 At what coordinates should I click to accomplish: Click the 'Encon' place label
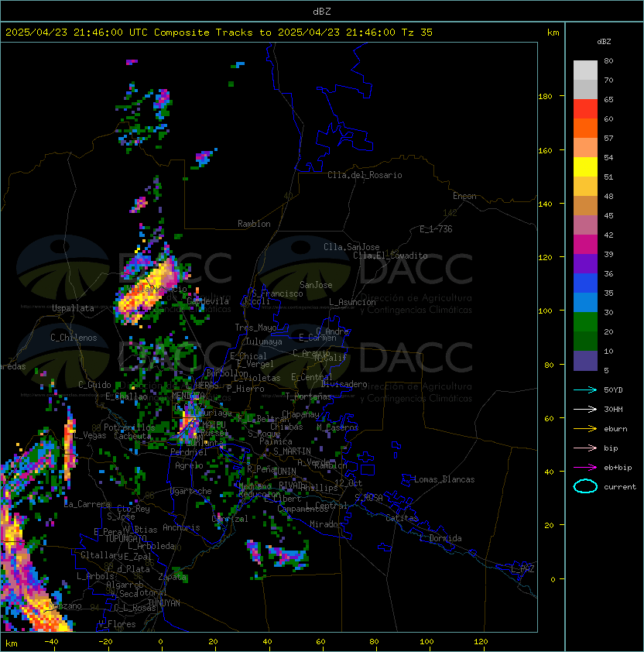point(464,196)
